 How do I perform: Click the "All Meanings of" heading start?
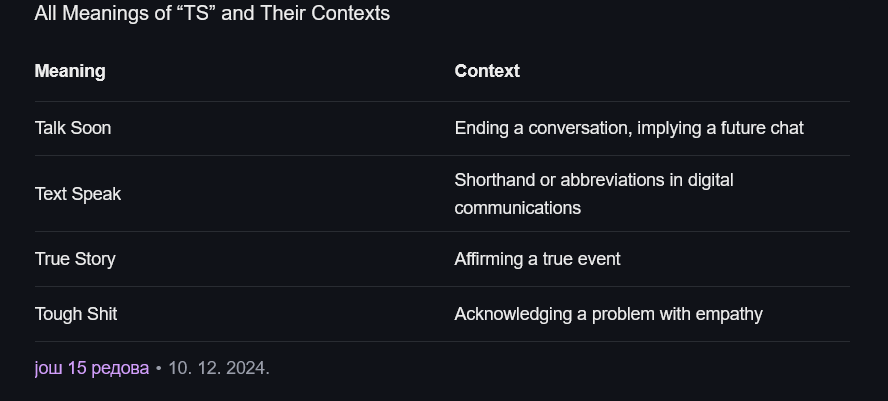(103, 13)
